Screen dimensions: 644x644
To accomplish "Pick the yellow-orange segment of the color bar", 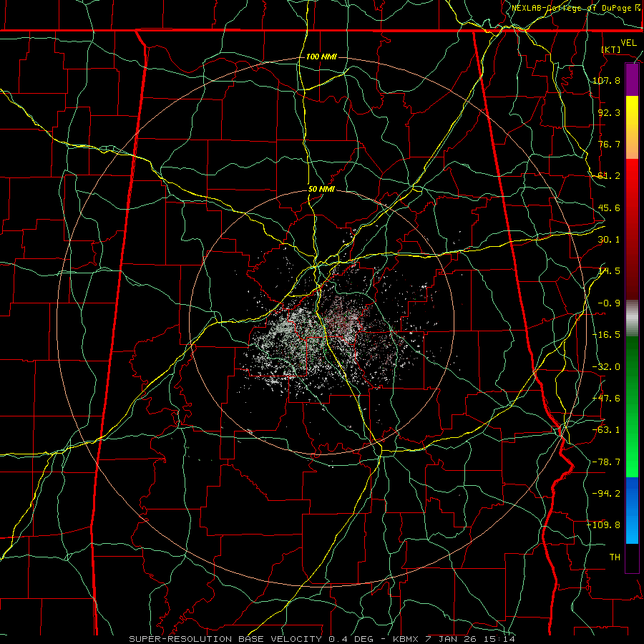I will click(632, 127).
